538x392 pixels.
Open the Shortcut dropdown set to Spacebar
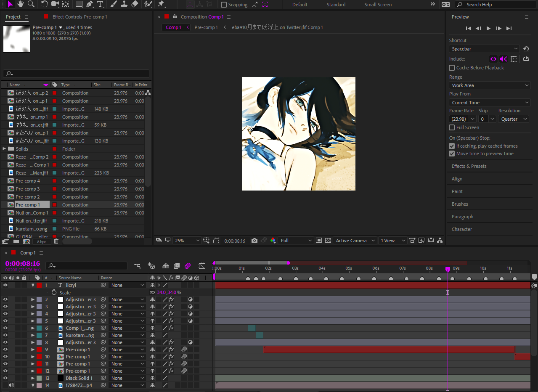click(485, 49)
